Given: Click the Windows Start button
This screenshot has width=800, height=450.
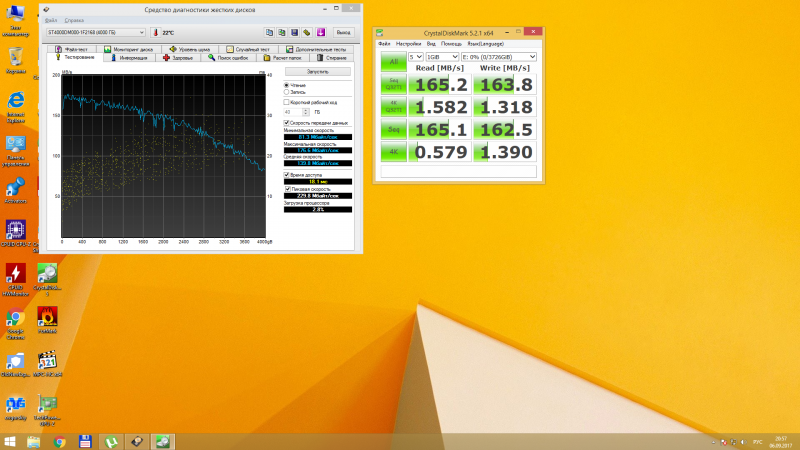Looking at the screenshot, I should [12, 441].
